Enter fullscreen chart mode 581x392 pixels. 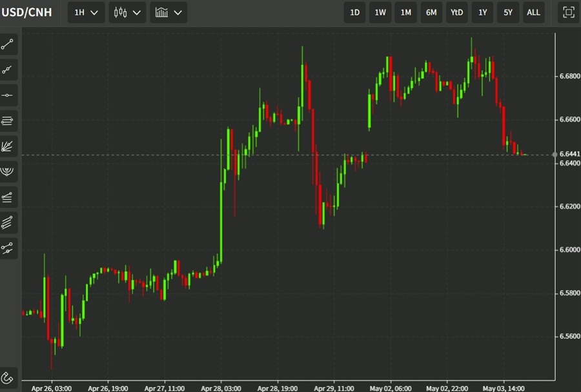pos(567,12)
